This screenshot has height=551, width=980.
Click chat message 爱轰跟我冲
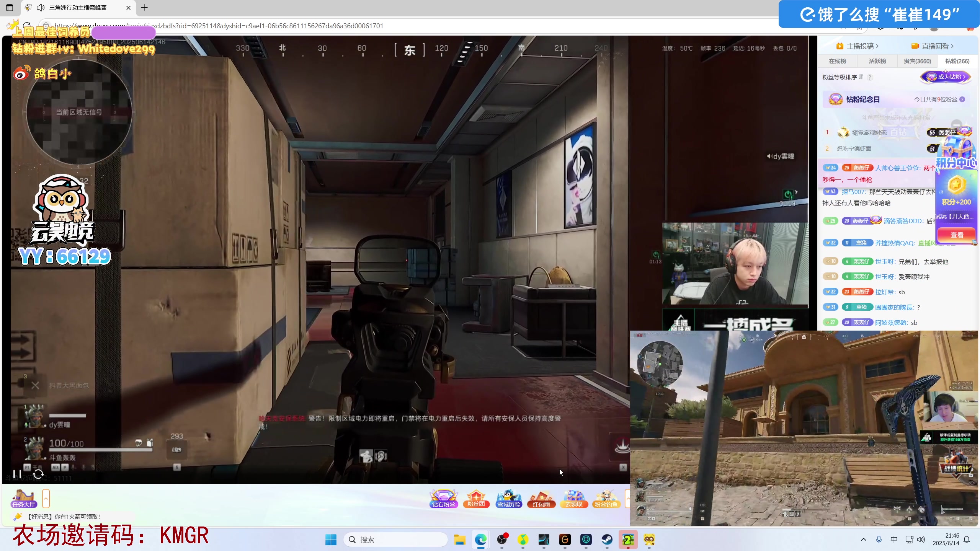(x=914, y=277)
